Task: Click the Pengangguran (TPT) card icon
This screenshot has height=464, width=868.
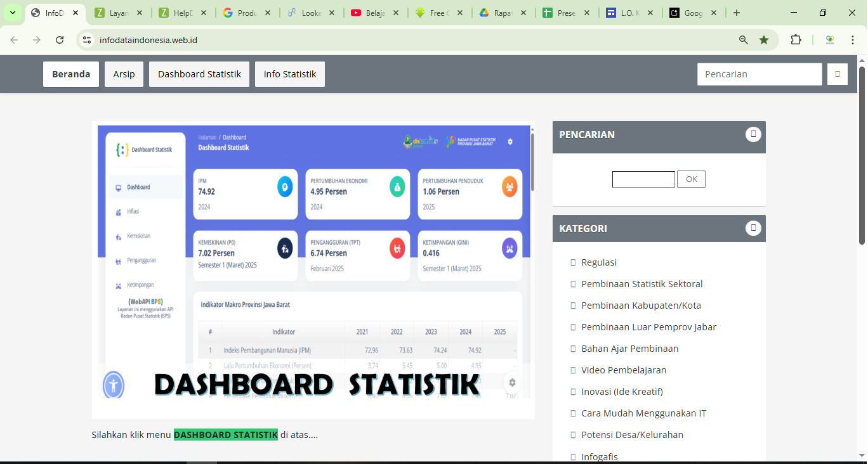Action: [397, 248]
